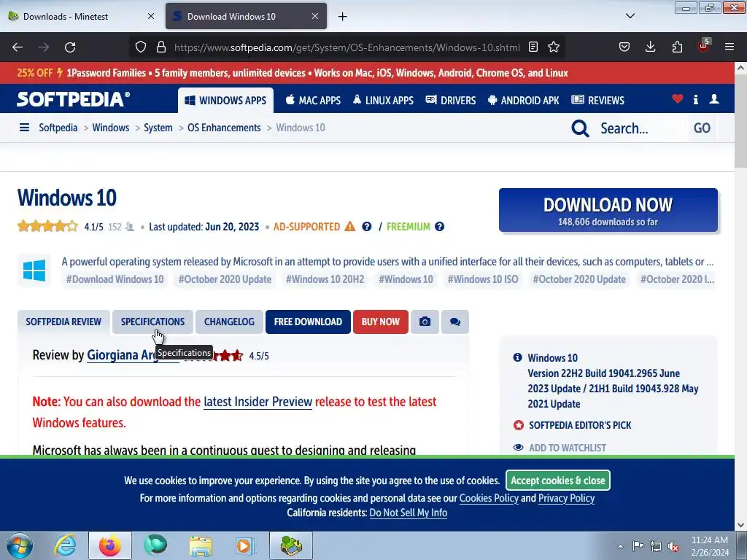Image resolution: width=747 pixels, height=560 pixels.
Task: Open the Firefox downloads arrow icon
Action: click(650, 47)
